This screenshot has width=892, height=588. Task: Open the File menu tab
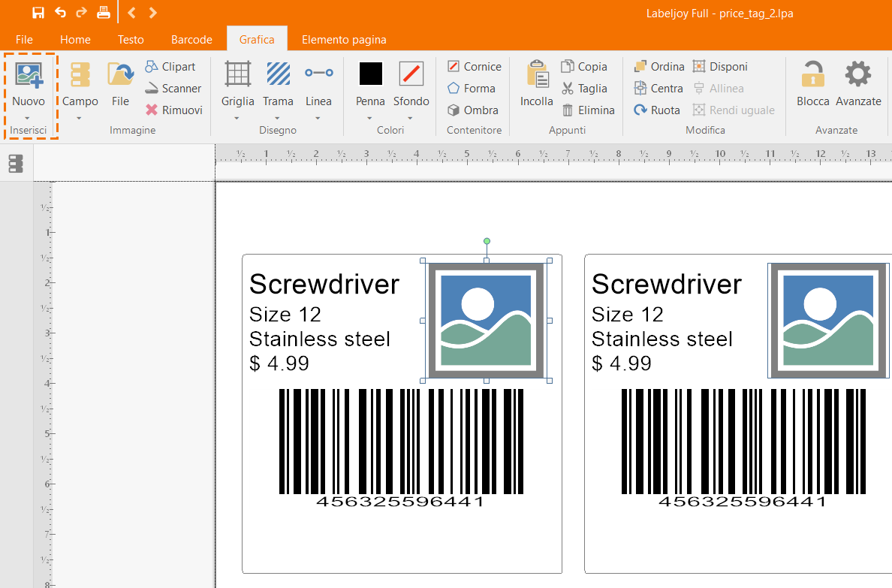tap(24, 39)
